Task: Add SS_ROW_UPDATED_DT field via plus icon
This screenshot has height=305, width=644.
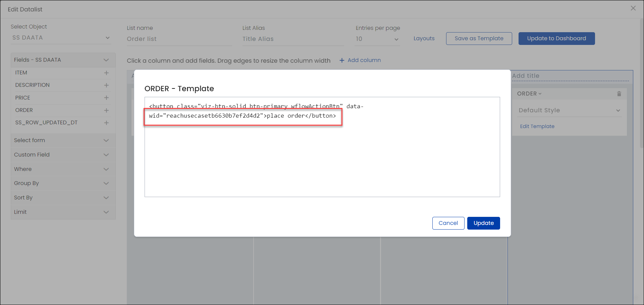Action: (x=106, y=123)
